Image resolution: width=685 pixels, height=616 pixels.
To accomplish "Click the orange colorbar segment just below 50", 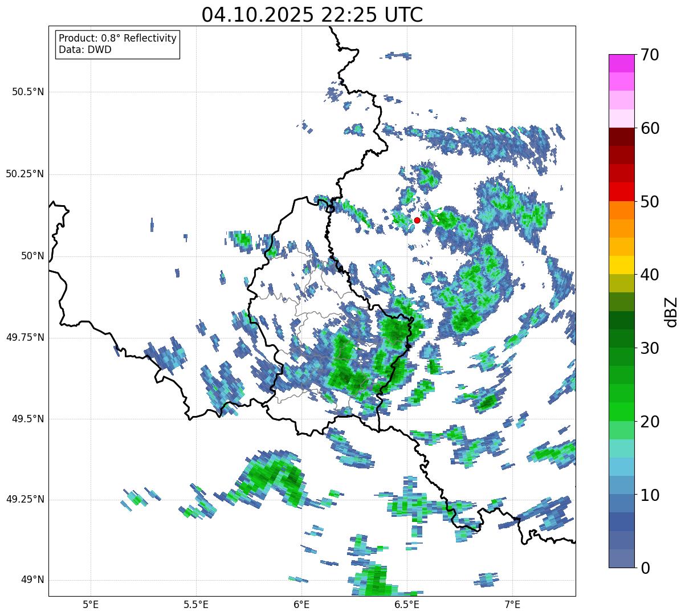I will (x=621, y=210).
